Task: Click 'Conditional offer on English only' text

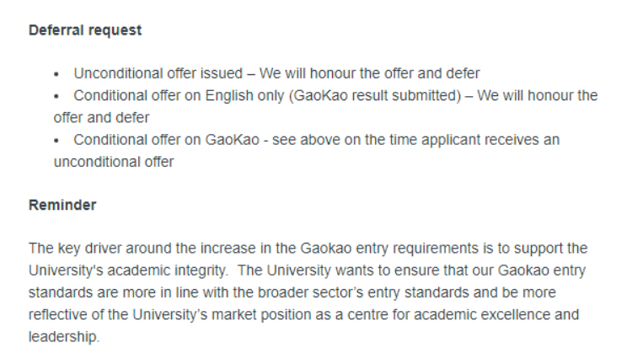Action: (x=180, y=95)
